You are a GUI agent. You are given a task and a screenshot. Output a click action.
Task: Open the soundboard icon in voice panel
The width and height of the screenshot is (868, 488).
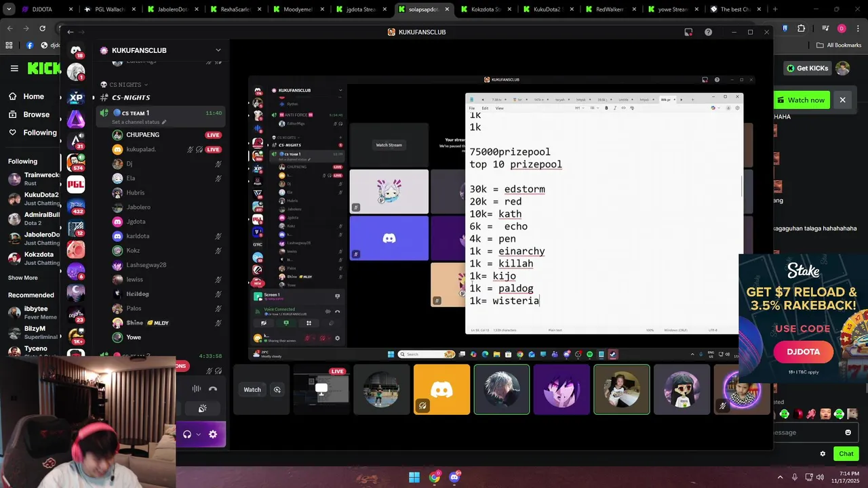pyautogui.click(x=202, y=409)
